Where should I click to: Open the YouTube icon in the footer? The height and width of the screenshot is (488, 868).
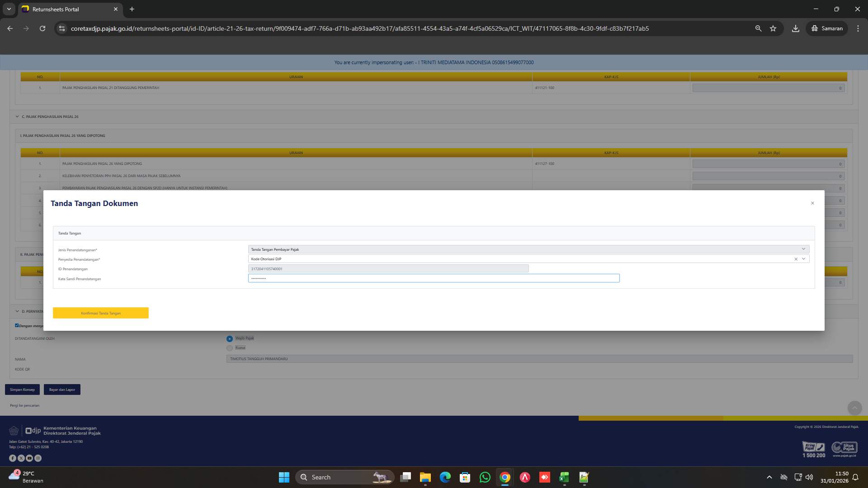30,458
